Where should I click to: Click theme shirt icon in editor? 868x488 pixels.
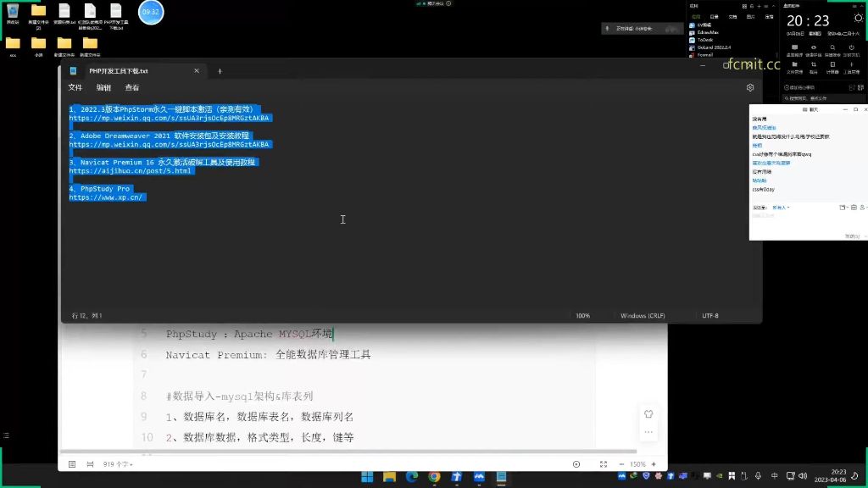tap(648, 413)
